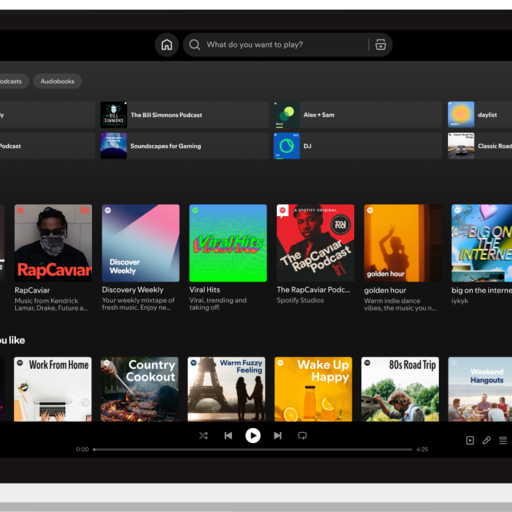This screenshot has height=512, width=512.
Task: Click the '4:25' track duration label
Action: pyautogui.click(x=422, y=449)
